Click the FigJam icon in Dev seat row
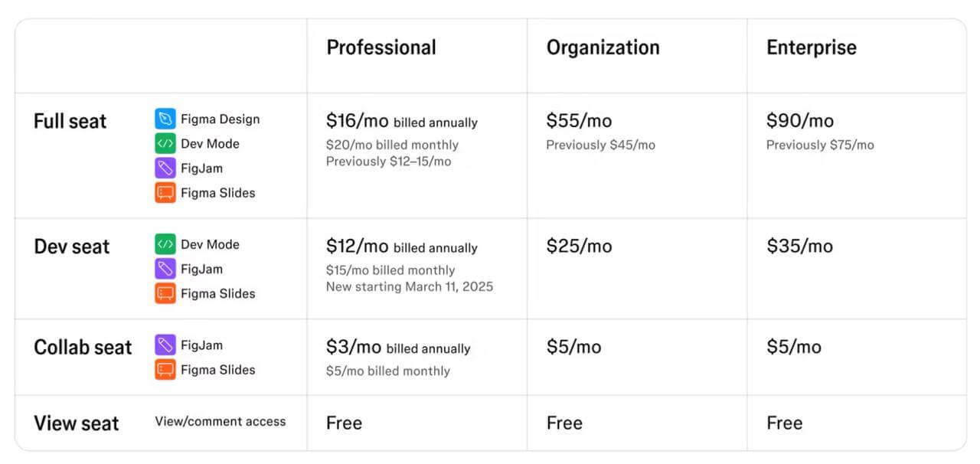Image resolution: width=980 pixels, height=464 pixels. pyautogui.click(x=165, y=269)
